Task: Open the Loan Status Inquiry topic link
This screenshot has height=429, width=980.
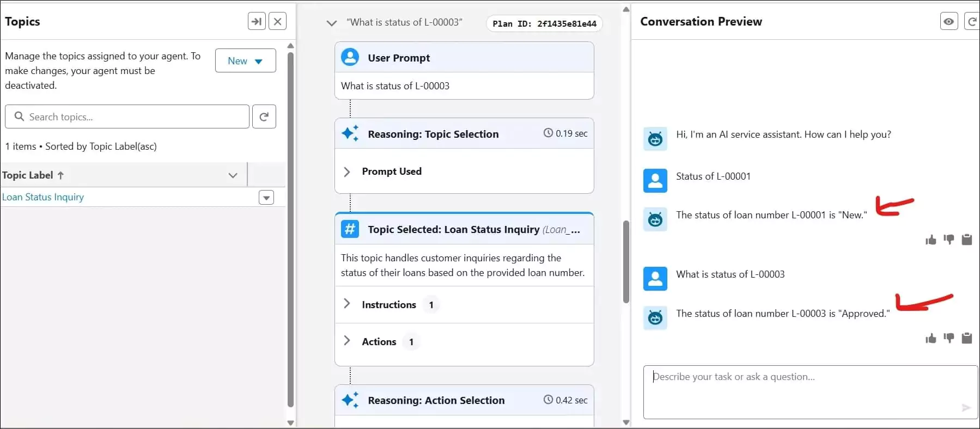Action: pos(43,197)
